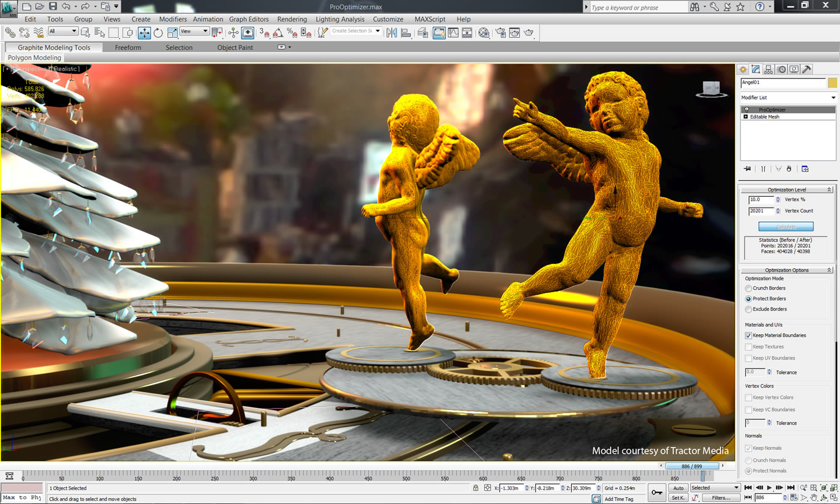Click the render teapot icon
The image size is (840, 504).
click(x=529, y=32)
